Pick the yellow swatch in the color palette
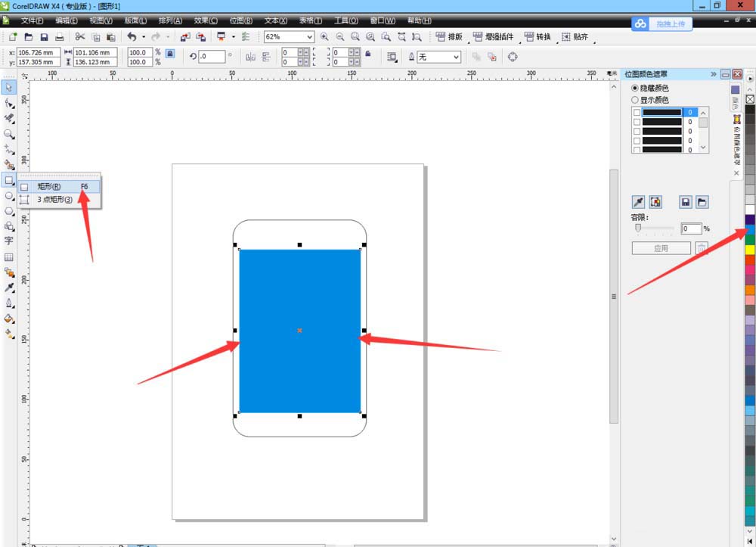The image size is (756, 547). (x=750, y=249)
